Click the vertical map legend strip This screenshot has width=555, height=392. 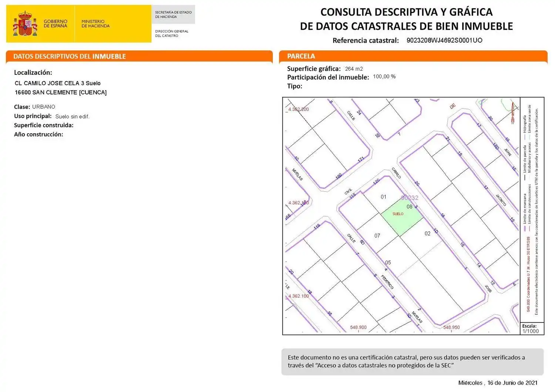pyautogui.click(x=532, y=210)
